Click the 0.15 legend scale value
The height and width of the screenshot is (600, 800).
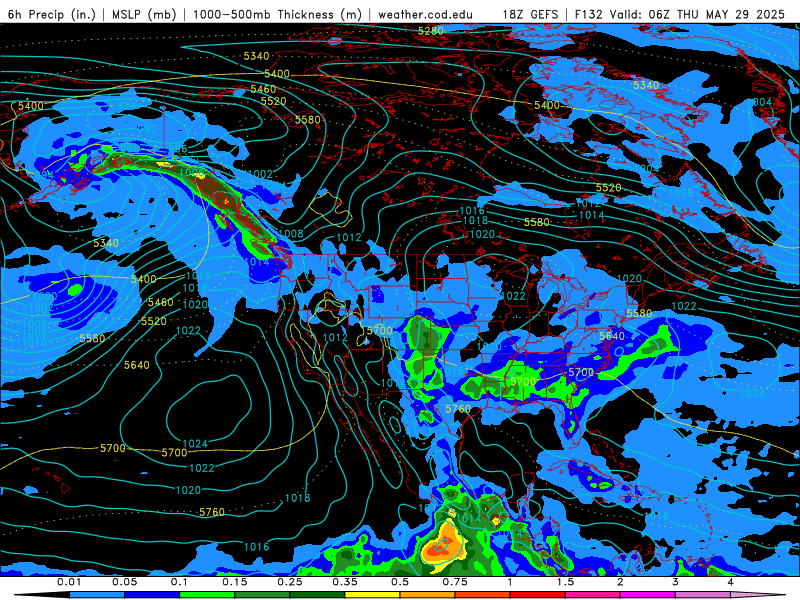coord(235,582)
